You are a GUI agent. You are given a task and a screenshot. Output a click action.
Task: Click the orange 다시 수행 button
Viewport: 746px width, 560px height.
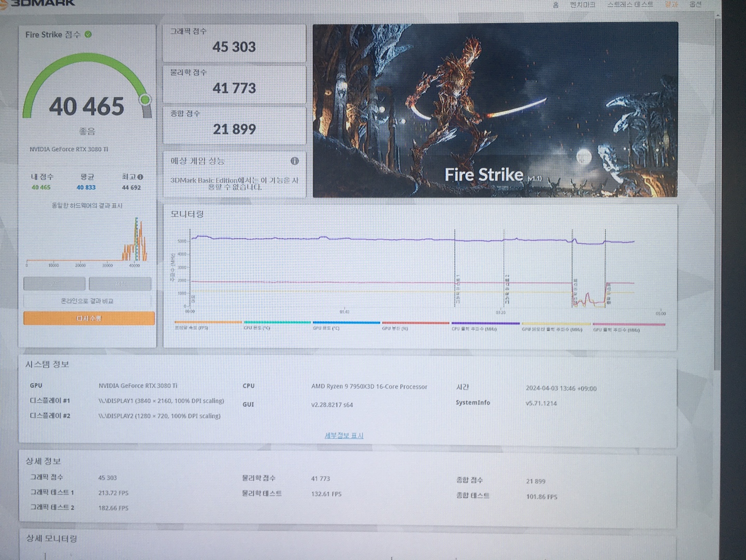coord(89,318)
